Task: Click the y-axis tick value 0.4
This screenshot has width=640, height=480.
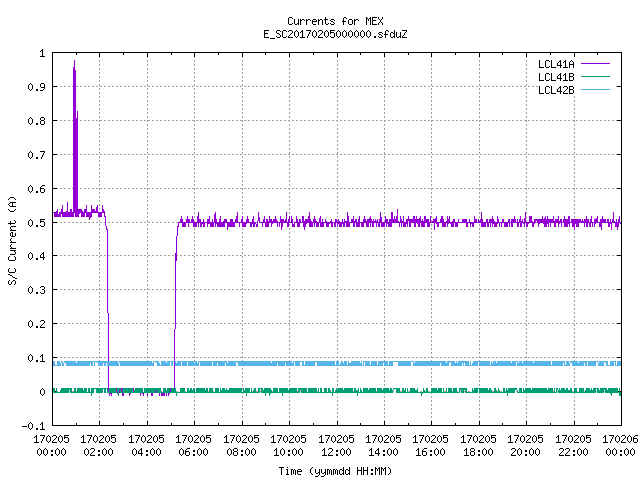Action: point(37,256)
